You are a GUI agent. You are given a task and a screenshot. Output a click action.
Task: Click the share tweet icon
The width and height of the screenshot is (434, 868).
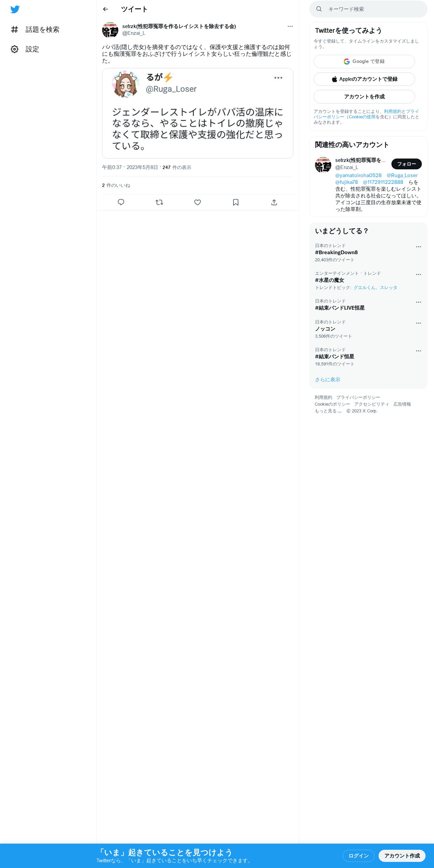pyautogui.click(x=274, y=202)
